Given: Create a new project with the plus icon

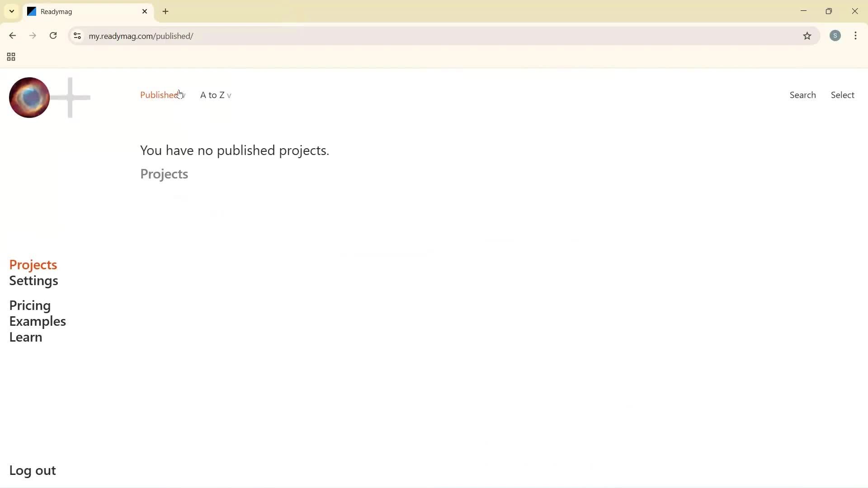Looking at the screenshot, I should tap(71, 97).
